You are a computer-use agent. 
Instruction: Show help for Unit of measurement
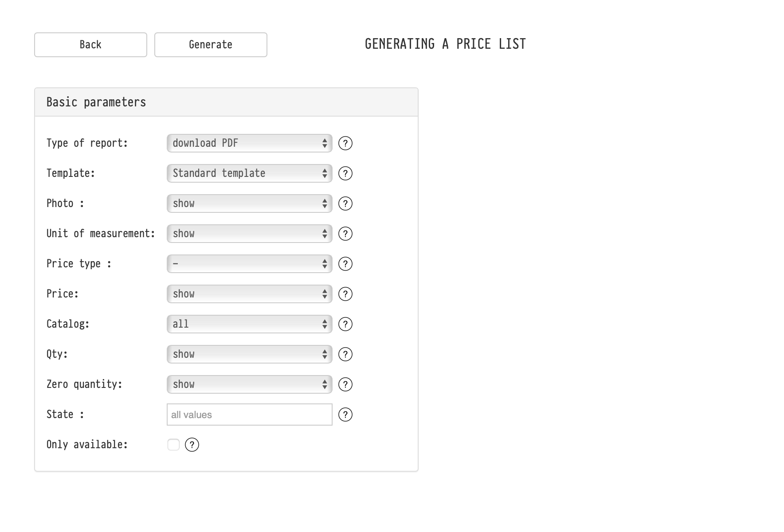[345, 234]
